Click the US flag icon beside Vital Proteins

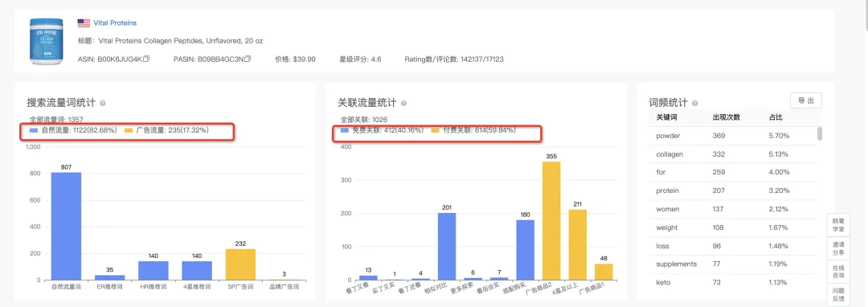pos(84,23)
